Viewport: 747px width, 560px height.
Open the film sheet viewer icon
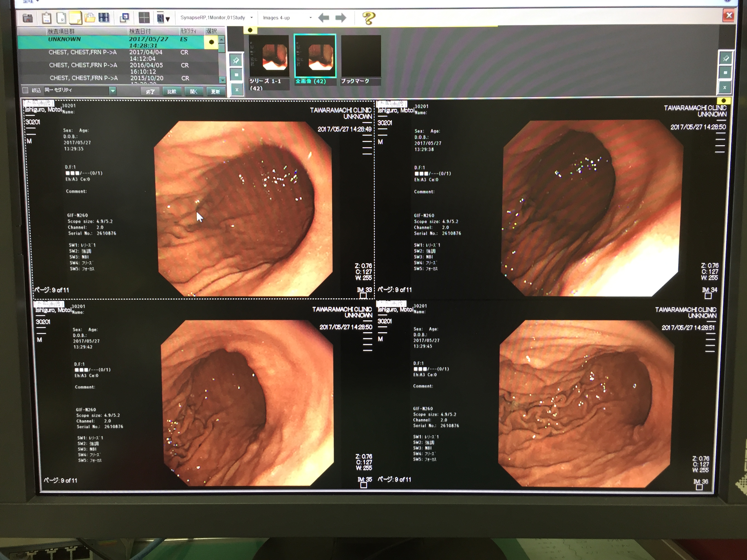click(104, 18)
